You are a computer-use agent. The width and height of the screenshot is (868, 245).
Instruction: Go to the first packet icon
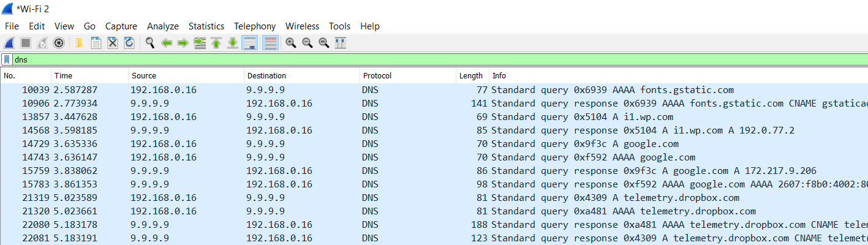click(216, 43)
